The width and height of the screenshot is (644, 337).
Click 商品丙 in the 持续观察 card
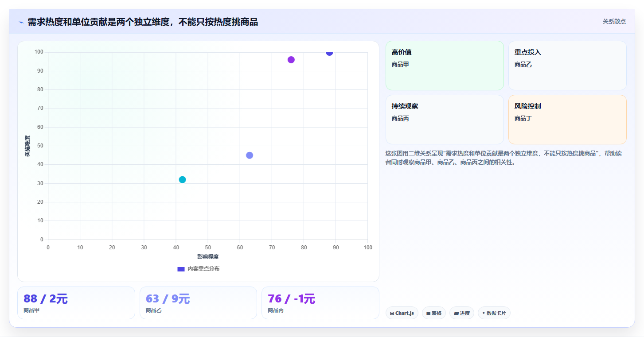tap(400, 118)
